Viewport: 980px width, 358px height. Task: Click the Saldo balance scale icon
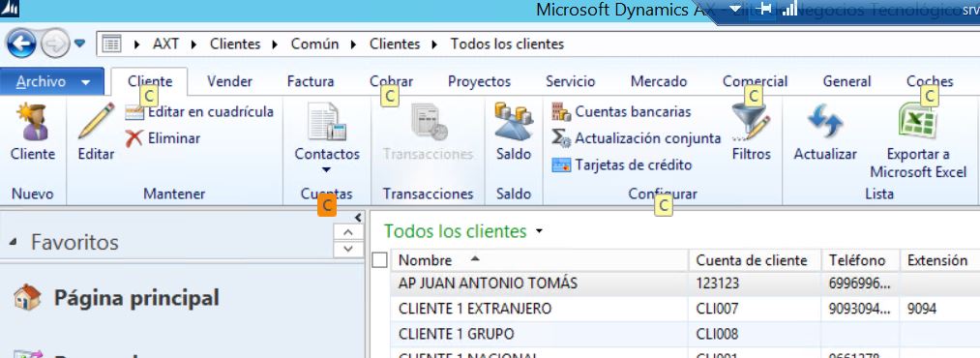513,121
